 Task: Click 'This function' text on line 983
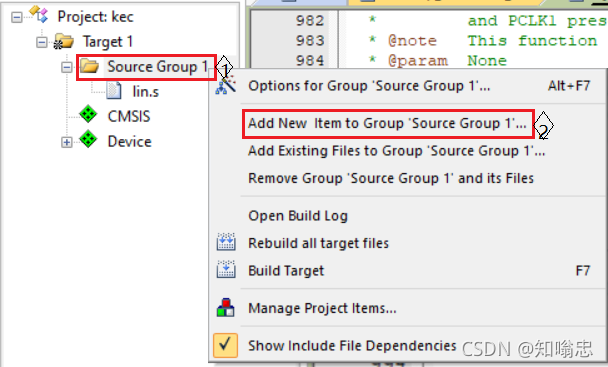[532, 40]
